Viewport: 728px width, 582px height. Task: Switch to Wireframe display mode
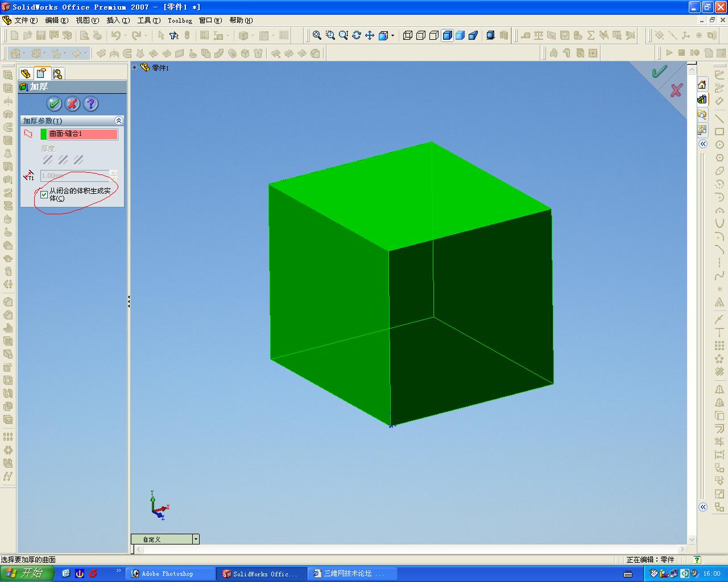click(408, 35)
